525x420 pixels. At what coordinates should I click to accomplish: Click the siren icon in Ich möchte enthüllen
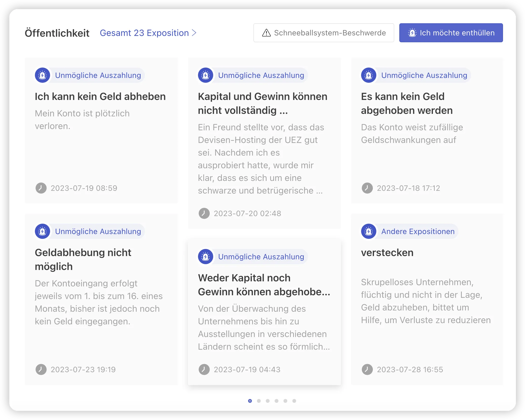412,33
